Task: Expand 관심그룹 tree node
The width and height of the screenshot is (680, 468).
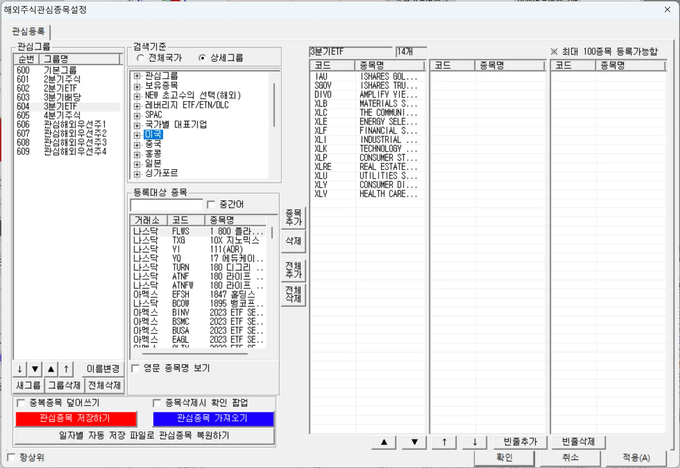Action: [x=137, y=76]
